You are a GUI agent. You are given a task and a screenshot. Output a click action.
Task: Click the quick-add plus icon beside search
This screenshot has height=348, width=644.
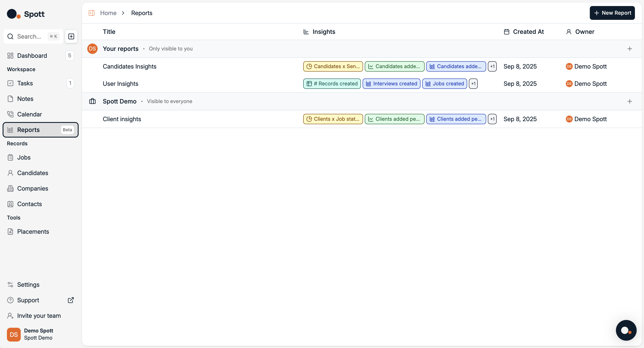click(71, 36)
